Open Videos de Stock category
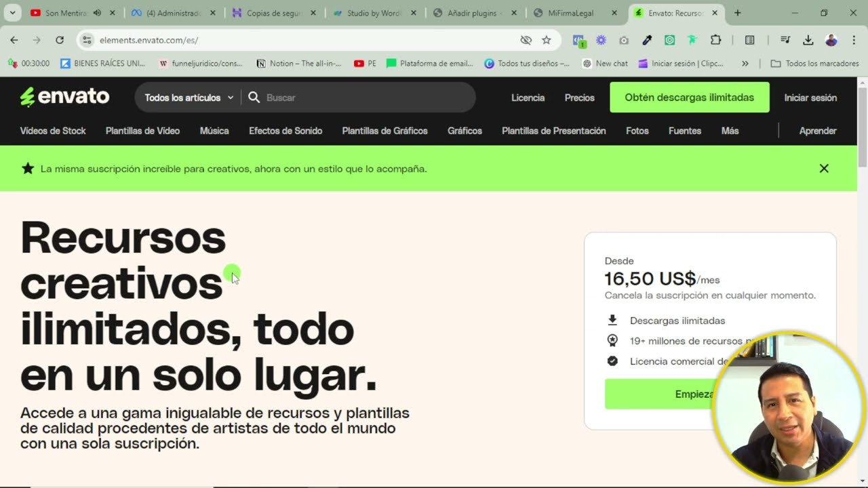 pyautogui.click(x=53, y=131)
